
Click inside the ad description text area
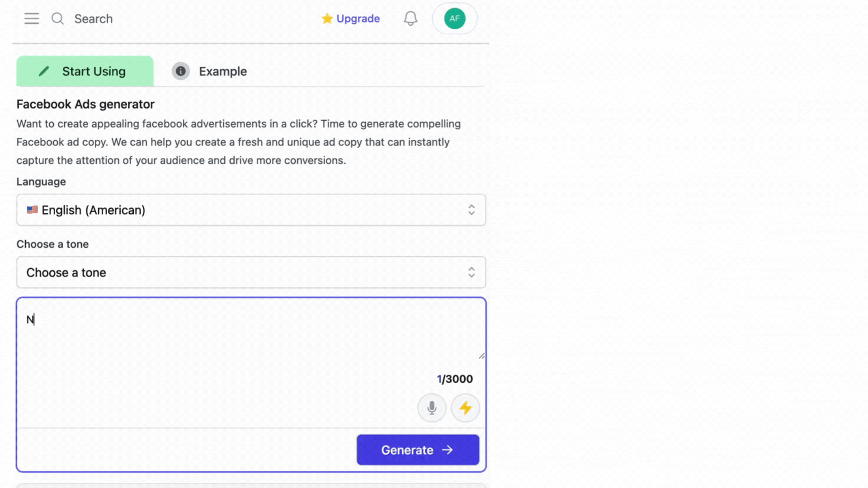pyautogui.click(x=226, y=330)
